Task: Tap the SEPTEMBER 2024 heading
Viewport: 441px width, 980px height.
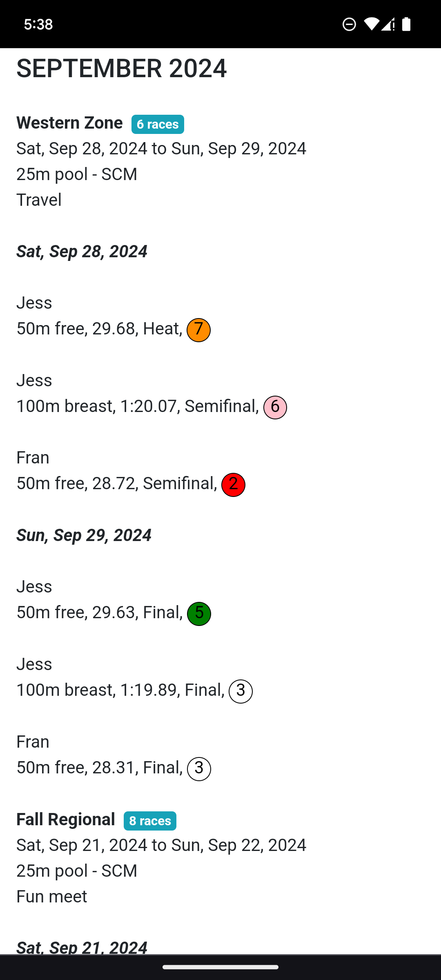Action: pyautogui.click(x=121, y=68)
